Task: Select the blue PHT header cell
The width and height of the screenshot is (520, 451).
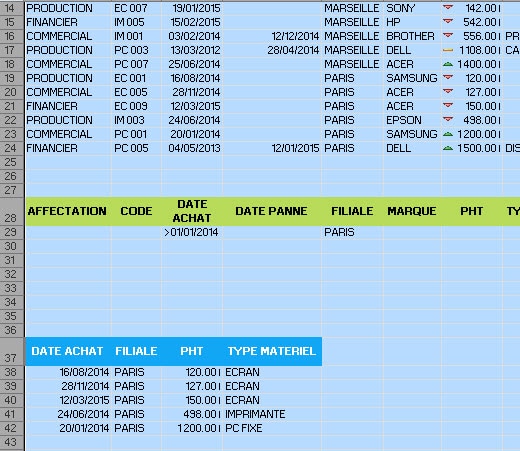Action: (192, 351)
